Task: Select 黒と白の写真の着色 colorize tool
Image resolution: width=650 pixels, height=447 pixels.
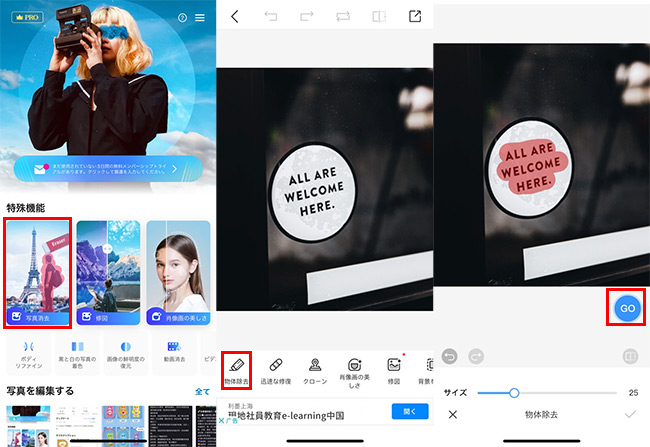Action: pyautogui.click(x=78, y=355)
